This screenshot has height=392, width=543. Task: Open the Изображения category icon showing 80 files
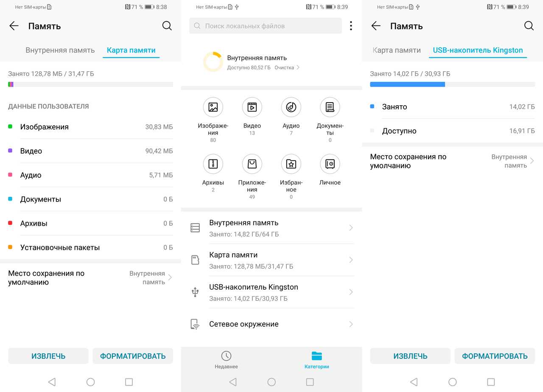point(213,107)
